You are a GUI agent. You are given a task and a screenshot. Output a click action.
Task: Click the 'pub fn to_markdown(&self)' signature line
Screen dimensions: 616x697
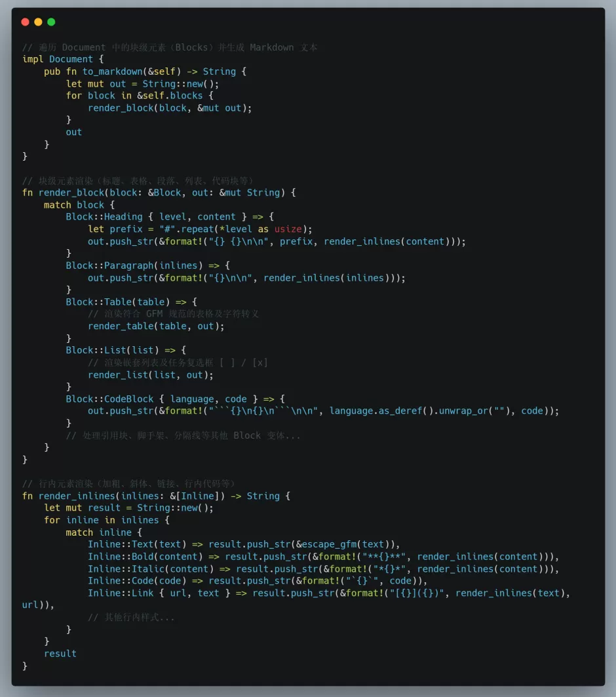145,71
